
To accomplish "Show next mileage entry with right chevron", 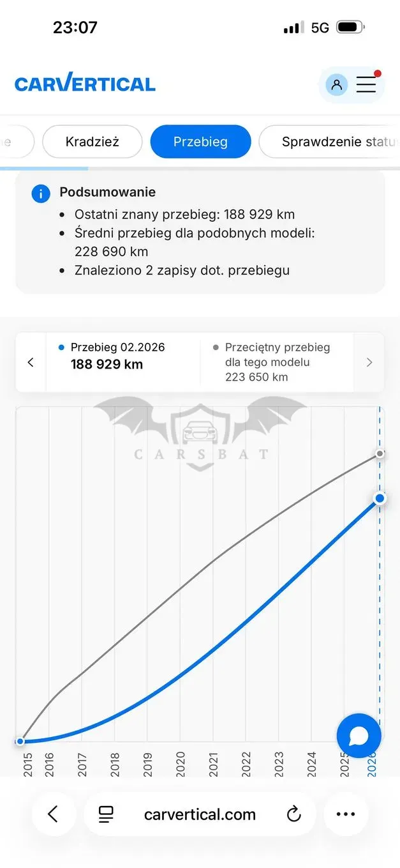I will (x=369, y=362).
